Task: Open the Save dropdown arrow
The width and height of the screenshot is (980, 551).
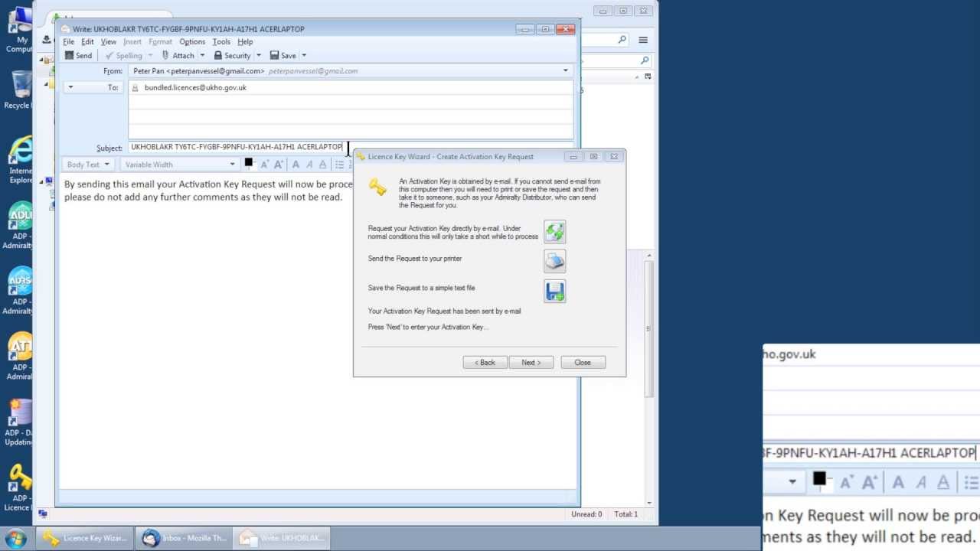Action: tap(304, 55)
